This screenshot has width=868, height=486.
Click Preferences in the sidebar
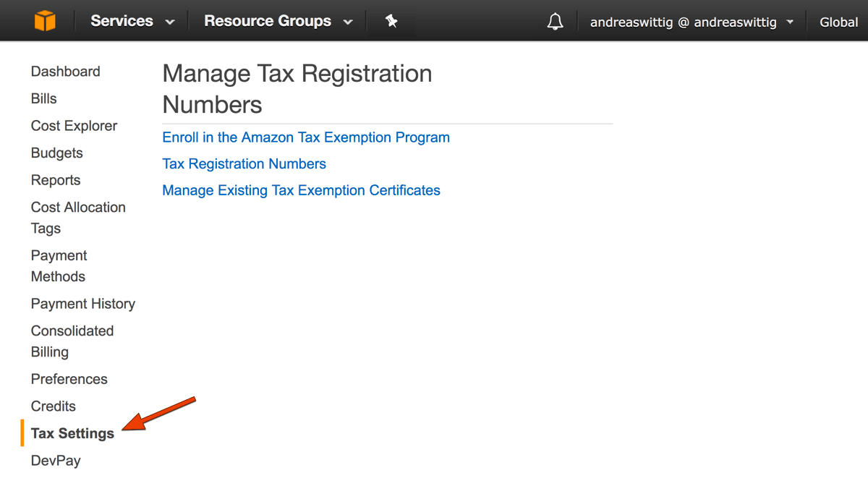tap(69, 379)
